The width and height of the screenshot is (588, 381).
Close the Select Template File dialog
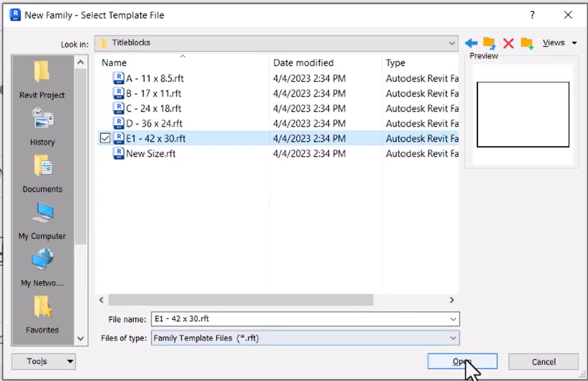click(568, 15)
